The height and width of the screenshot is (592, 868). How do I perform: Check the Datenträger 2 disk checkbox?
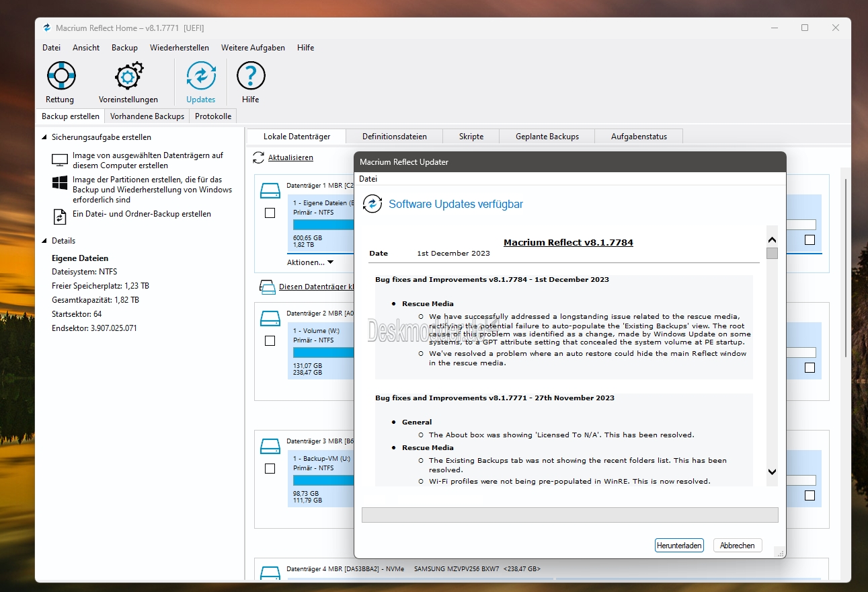(x=270, y=340)
